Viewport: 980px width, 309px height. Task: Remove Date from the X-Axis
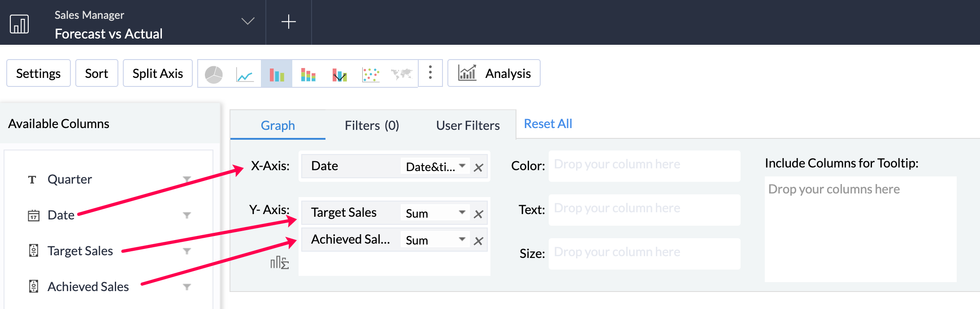478,168
